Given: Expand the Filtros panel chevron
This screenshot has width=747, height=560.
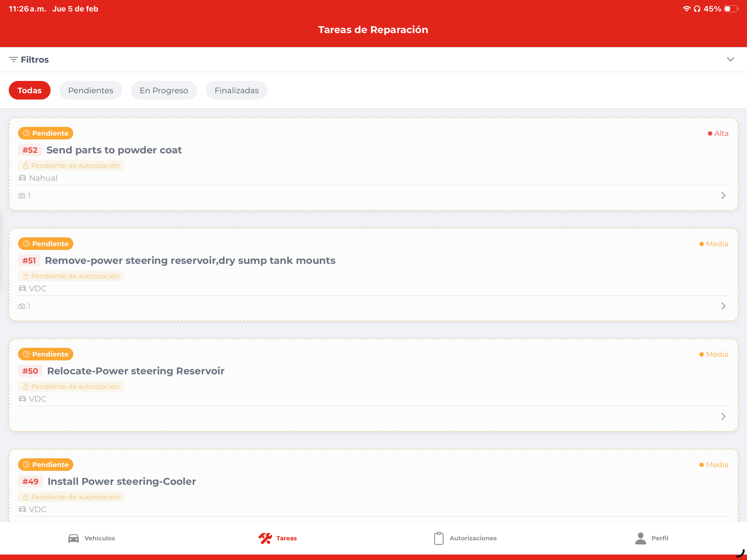Looking at the screenshot, I should (x=730, y=59).
